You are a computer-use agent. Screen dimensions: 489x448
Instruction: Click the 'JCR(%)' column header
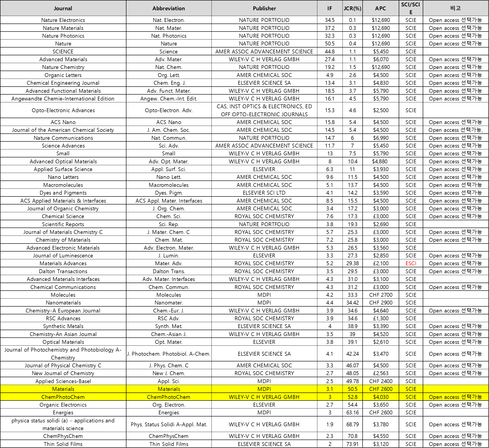[353, 8]
